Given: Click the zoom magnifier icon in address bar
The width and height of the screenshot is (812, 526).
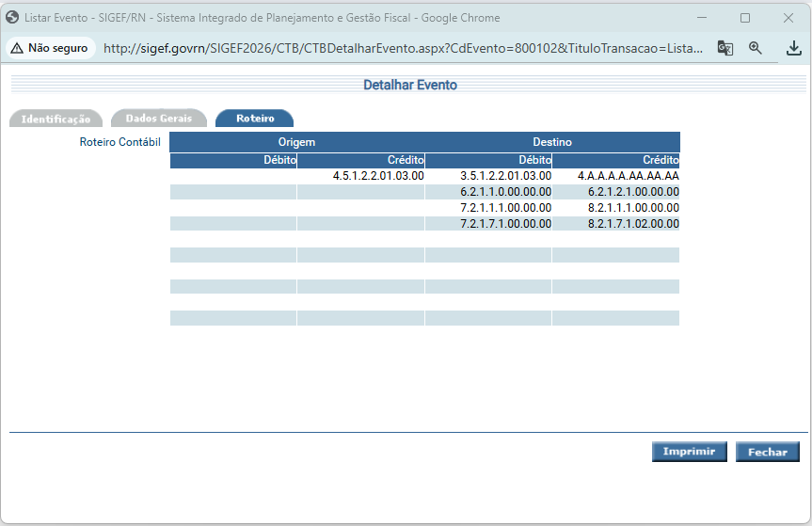Looking at the screenshot, I should tap(756, 48).
